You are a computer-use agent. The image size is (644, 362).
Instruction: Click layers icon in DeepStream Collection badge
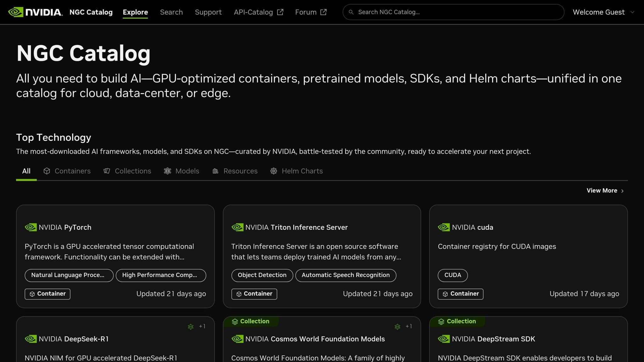441,321
